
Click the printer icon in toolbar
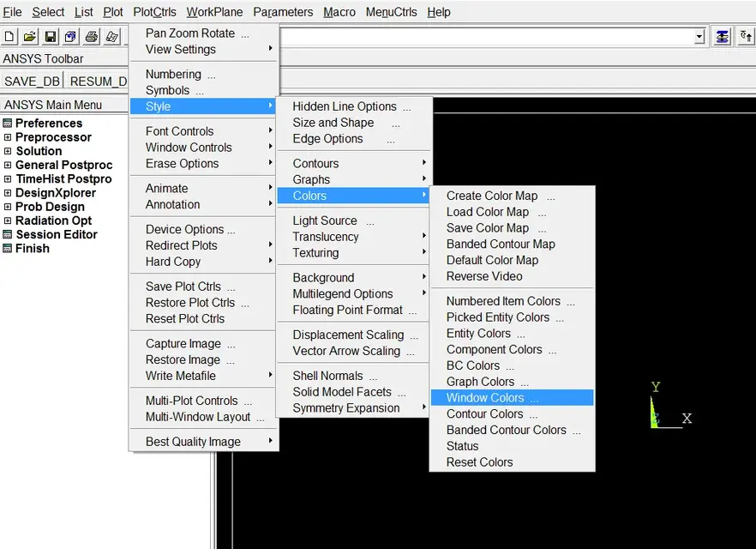pyautogui.click(x=92, y=37)
